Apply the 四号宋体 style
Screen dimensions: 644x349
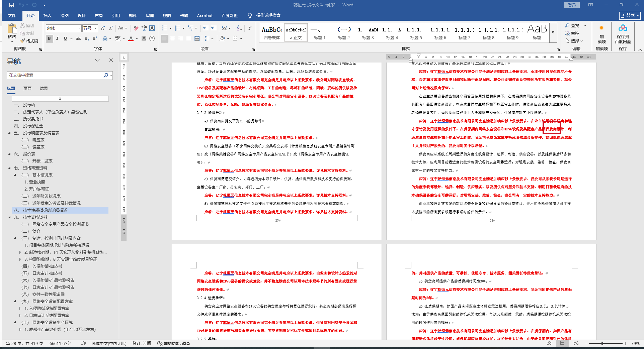(272, 33)
